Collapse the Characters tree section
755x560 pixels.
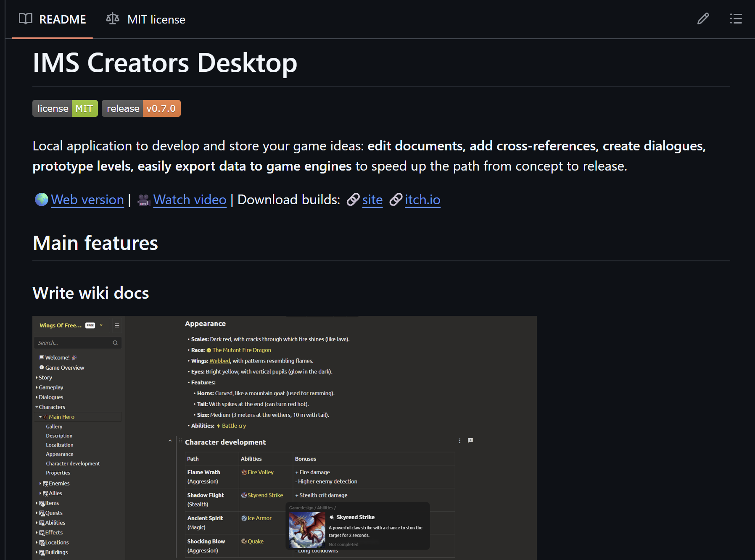(37, 407)
